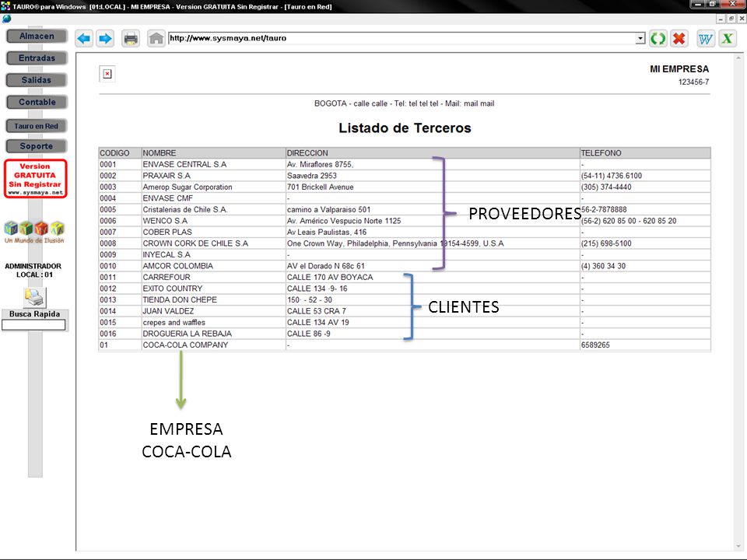The height and width of the screenshot is (560, 747).
Task: Click code 0010 in the CODIGO column
Action: (x=107, y=266)
